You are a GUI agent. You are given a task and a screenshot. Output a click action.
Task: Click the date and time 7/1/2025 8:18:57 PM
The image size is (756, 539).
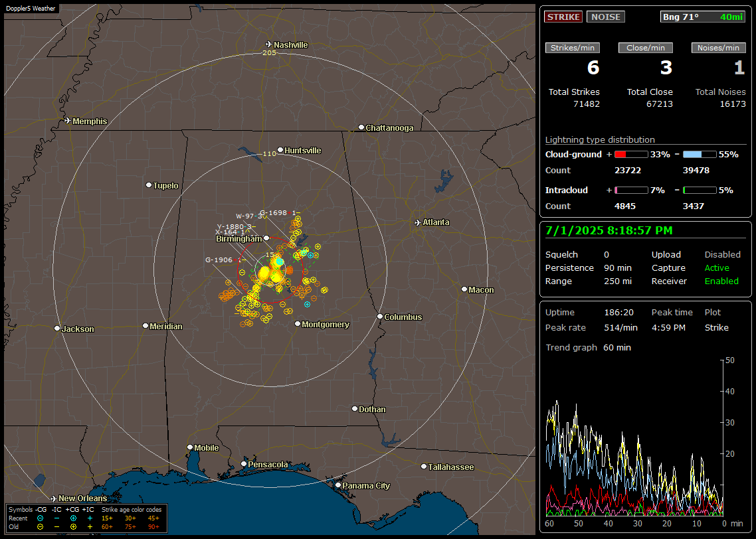609,231
